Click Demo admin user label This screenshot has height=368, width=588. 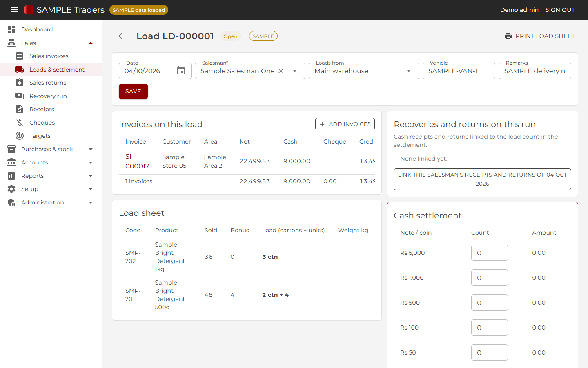point(519,10)
